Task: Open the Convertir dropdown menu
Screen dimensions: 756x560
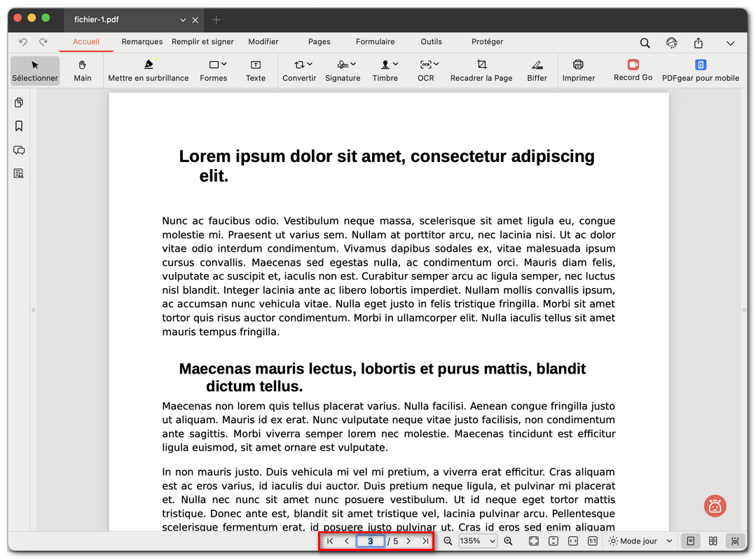Action: pyautogui.click(x=299, y=70)
